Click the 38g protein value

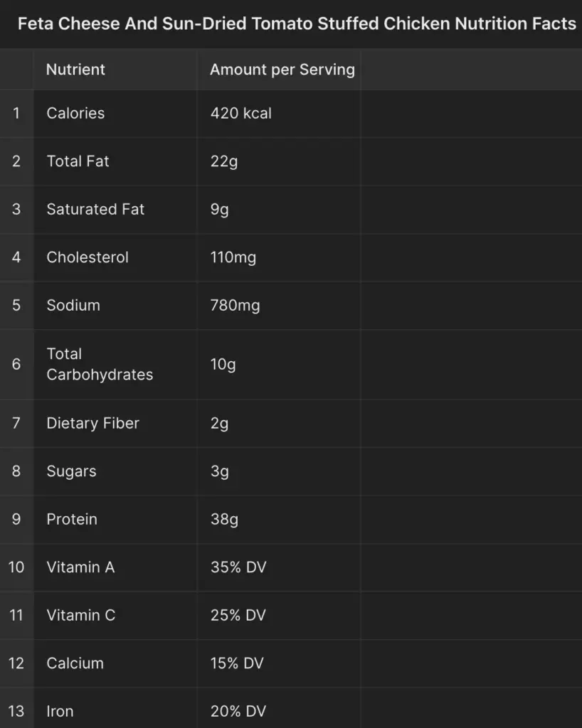pyautogui.click(x=279, y=519)
